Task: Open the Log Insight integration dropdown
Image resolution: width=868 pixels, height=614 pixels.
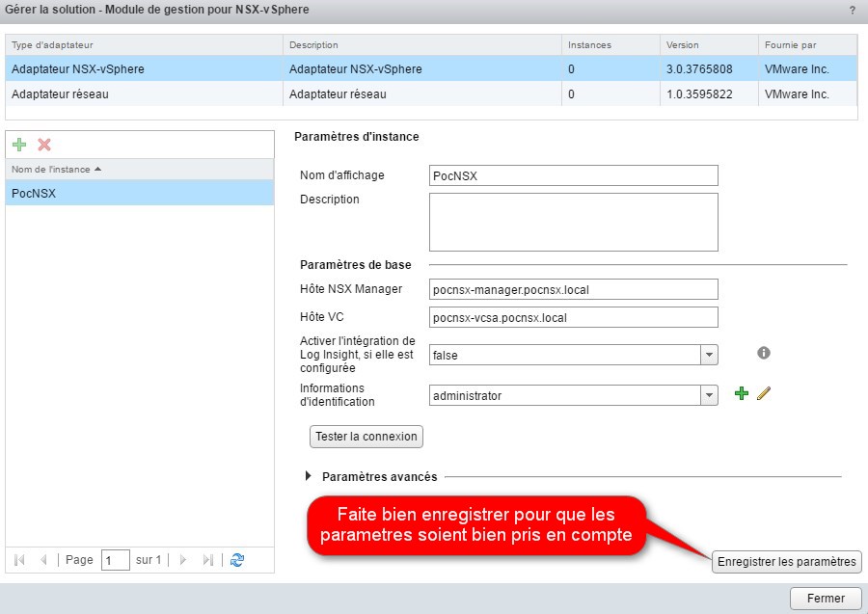Action: tap(709, 355)
